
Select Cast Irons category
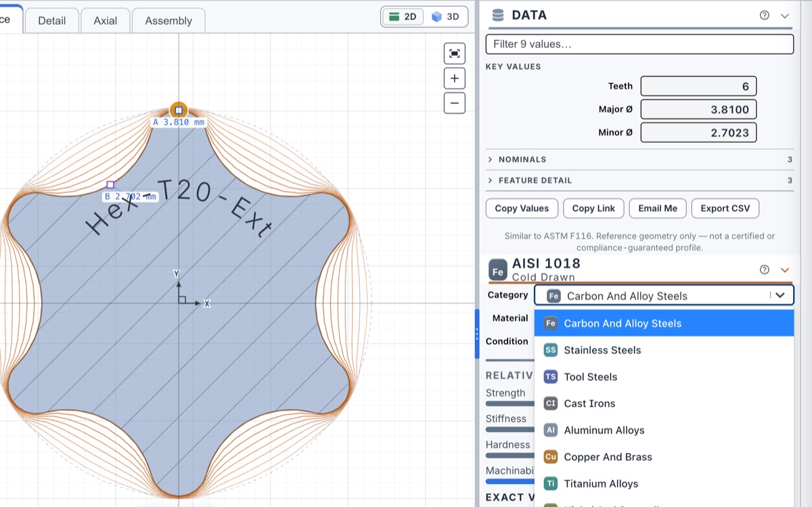click(664, 403)
